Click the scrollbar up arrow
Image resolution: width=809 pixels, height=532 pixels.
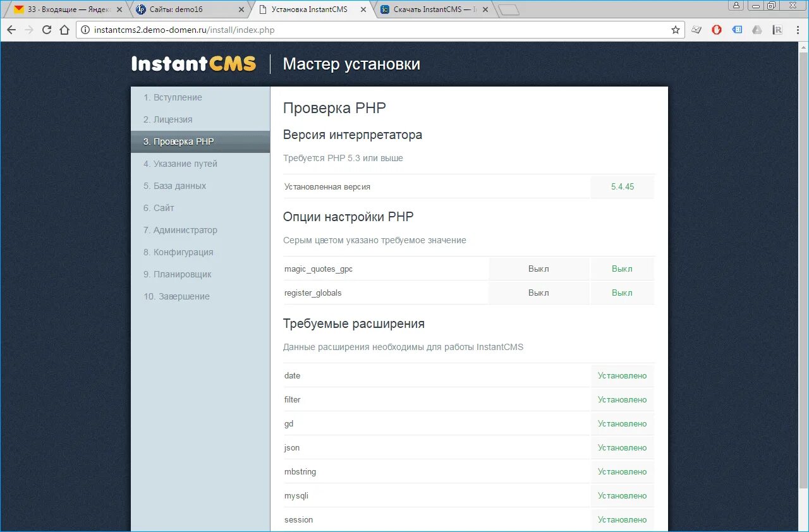tap(803, 47)
